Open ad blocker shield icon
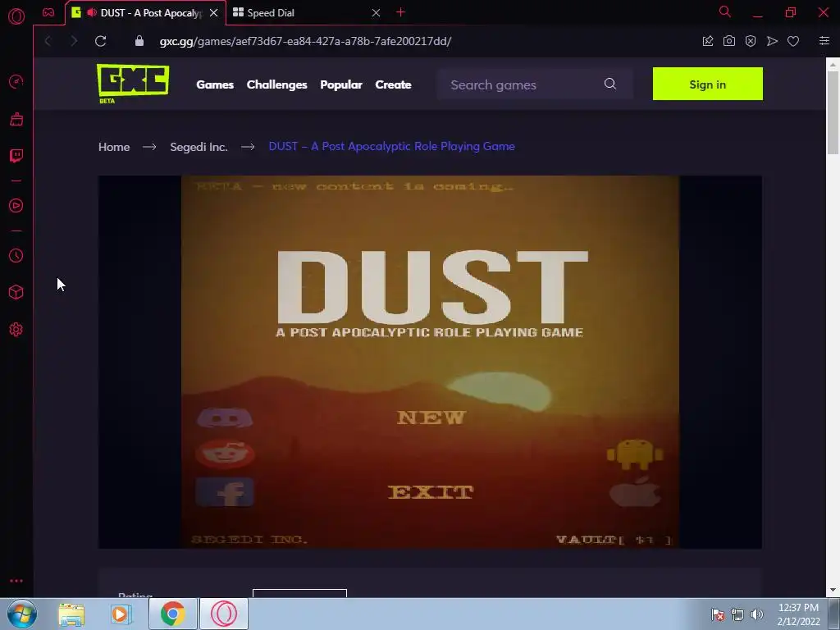The image size is (840, 630). tap(751, 41)
